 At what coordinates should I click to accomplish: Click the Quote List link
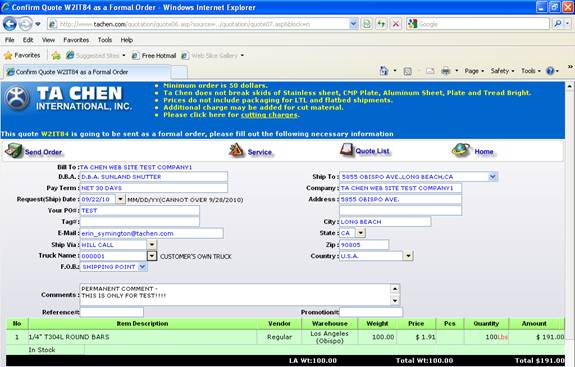pos(372,151)
